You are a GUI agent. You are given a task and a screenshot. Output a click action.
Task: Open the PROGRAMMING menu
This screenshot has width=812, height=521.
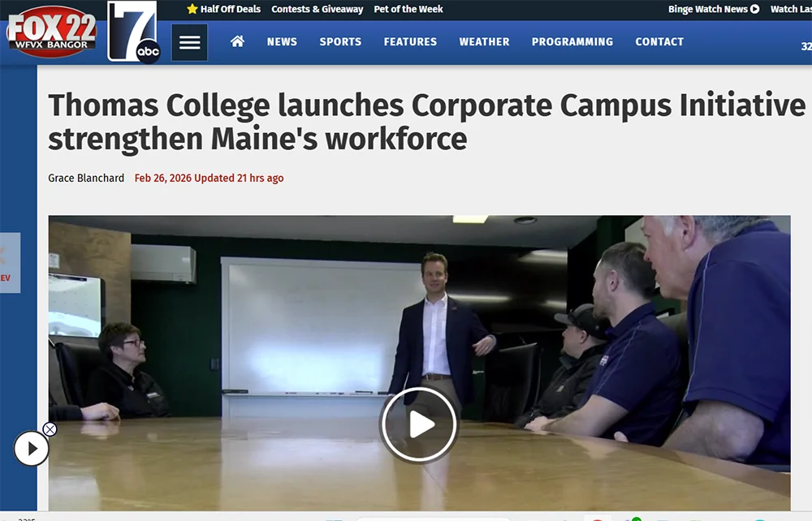click(572, 42)
